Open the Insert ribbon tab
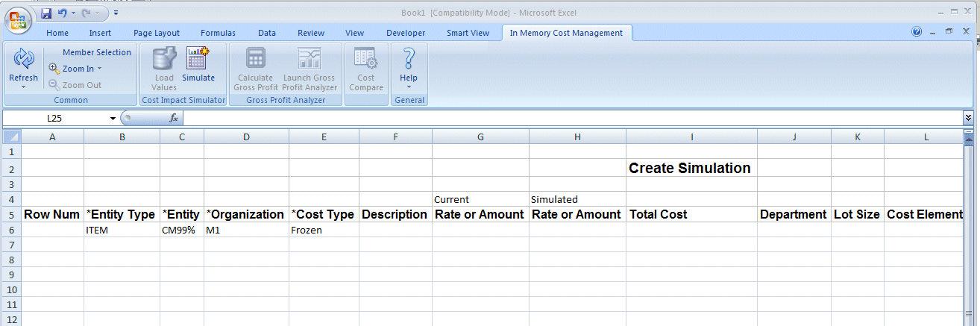This screenshot has width=980, height=326. 100,33
